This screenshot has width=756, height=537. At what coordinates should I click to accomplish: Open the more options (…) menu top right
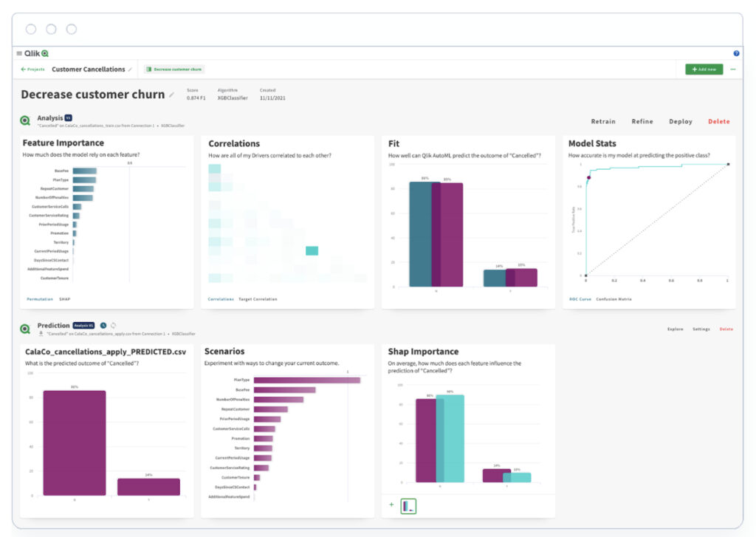733,69
